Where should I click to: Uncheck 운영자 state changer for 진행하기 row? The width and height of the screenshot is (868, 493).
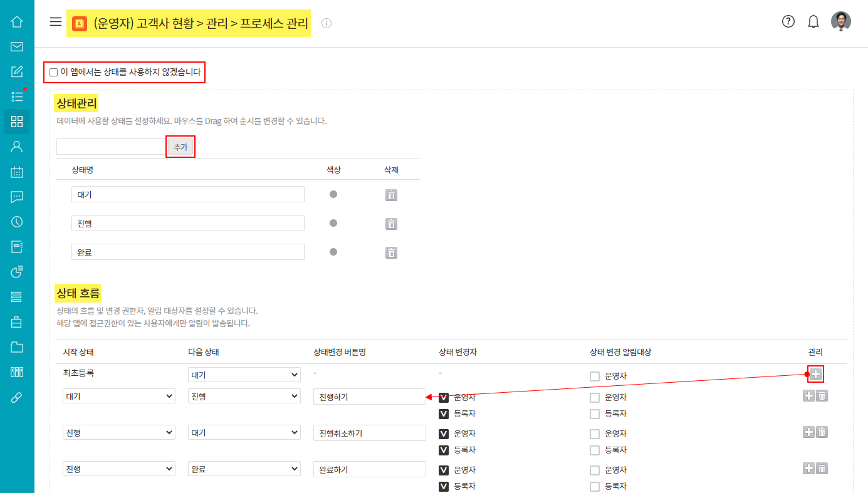444,397
